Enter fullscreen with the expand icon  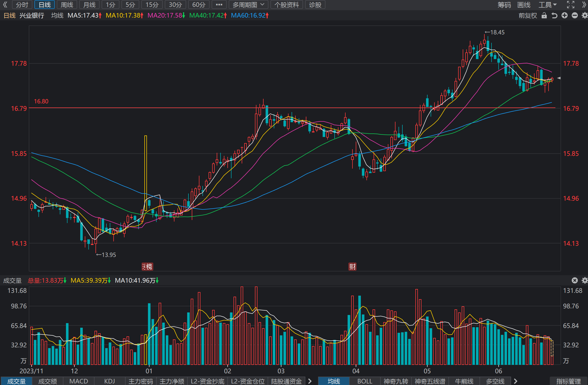[x=571, y=5]
